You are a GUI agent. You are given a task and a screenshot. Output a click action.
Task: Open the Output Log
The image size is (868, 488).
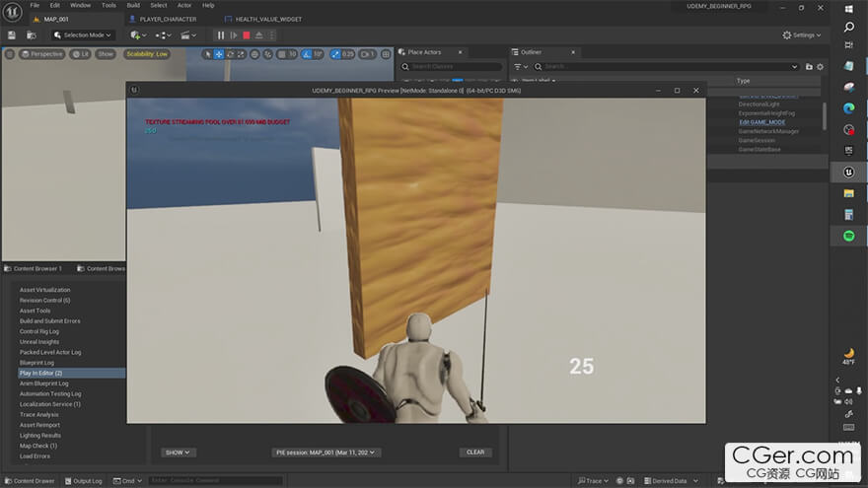coord(84,481)
